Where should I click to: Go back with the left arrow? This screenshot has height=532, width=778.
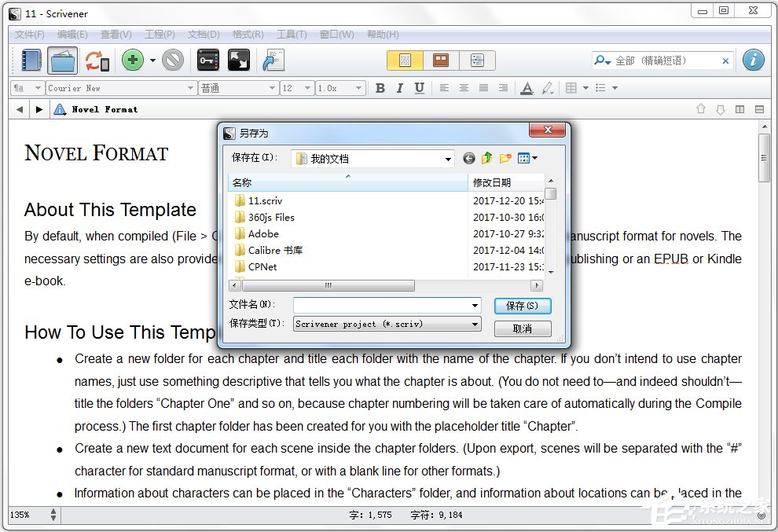20,109
